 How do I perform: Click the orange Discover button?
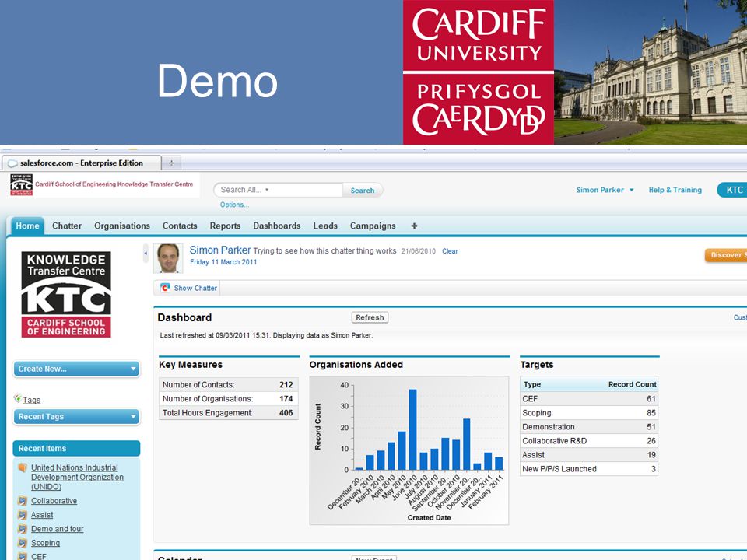[x=726, y=255]
